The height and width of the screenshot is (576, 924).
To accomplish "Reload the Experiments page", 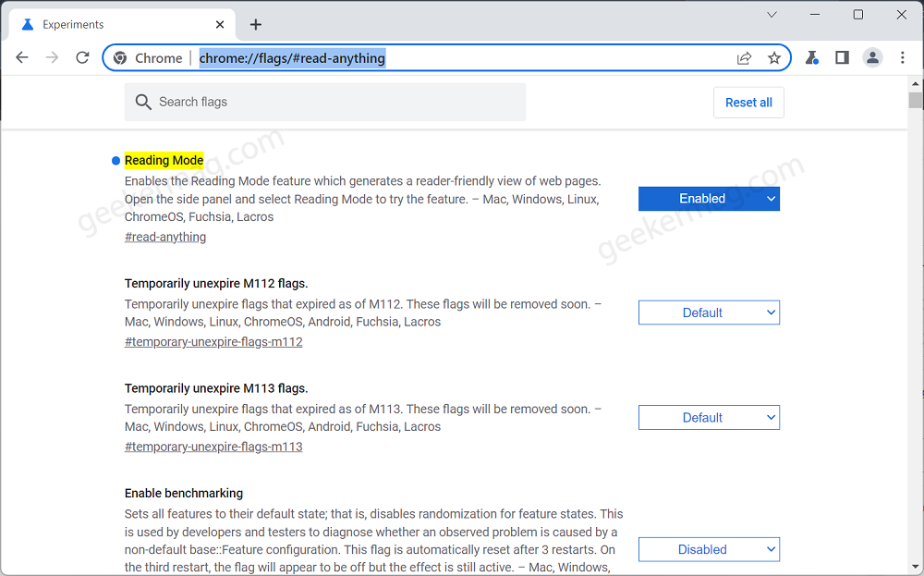I will tap(82, 57).
